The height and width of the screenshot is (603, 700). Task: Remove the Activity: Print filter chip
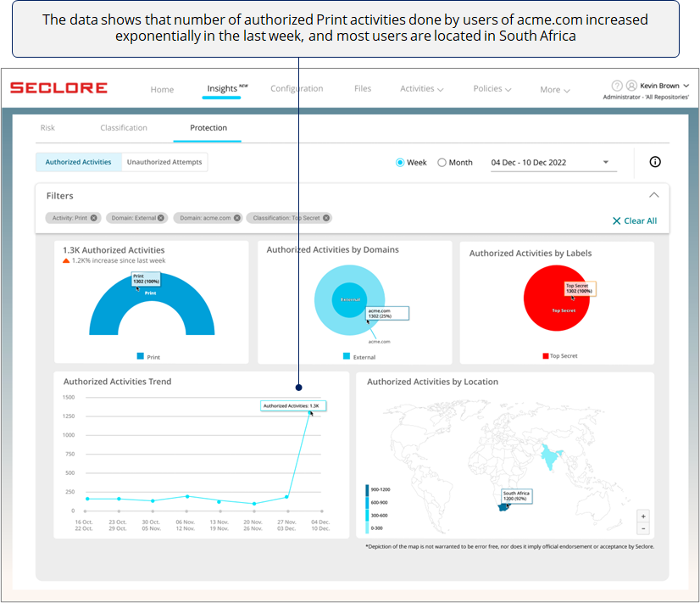[94, 218]
